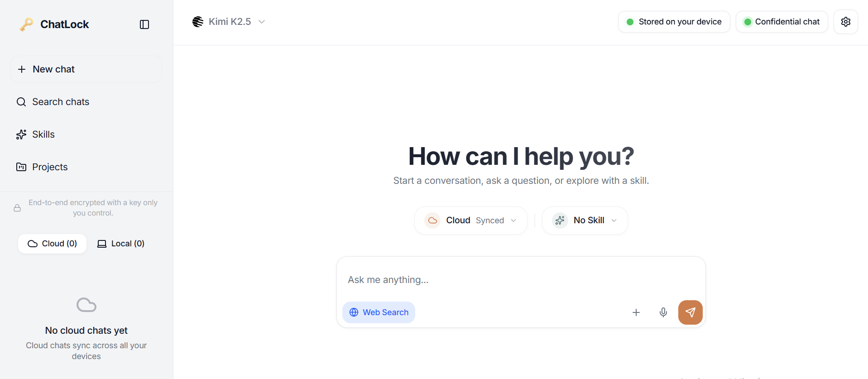Toggle the Web Search option

click(379, 312)
